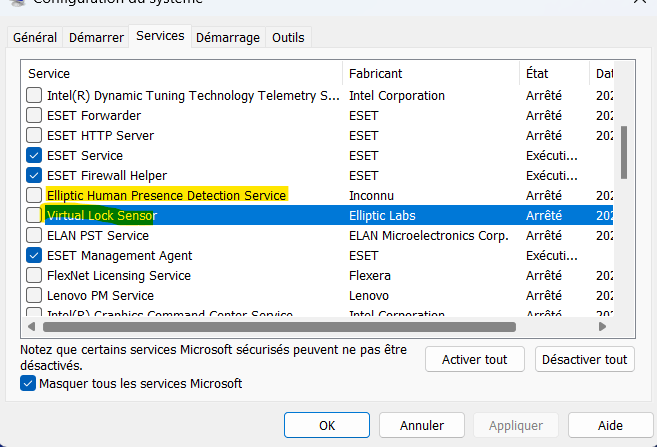Click the Inconnu manufacturer cell
657x447 pixels.
[371, 195]
